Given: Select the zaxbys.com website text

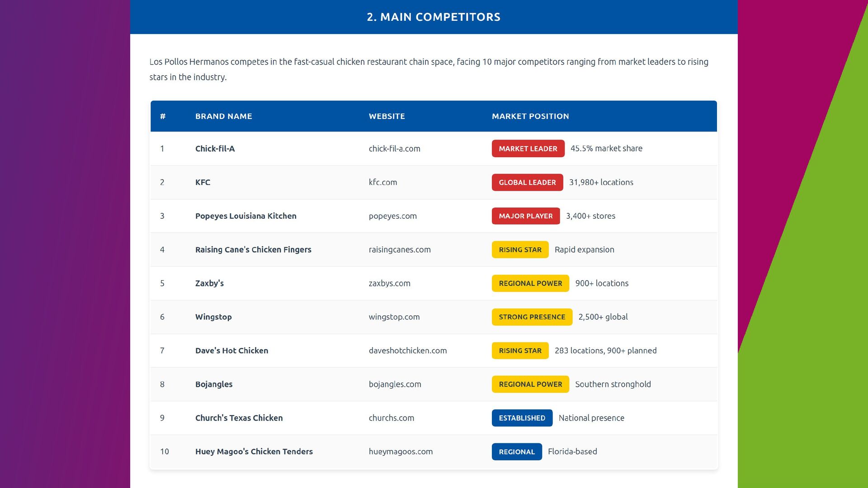Looking at the screenshot, I should [x=389, y=283].
